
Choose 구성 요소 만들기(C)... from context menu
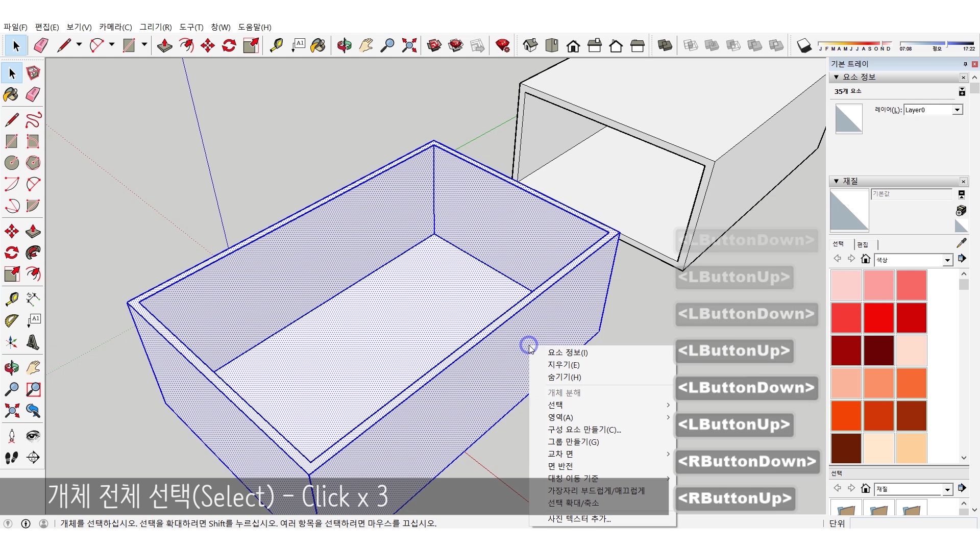pyautogui.click(x=584, y=430)
